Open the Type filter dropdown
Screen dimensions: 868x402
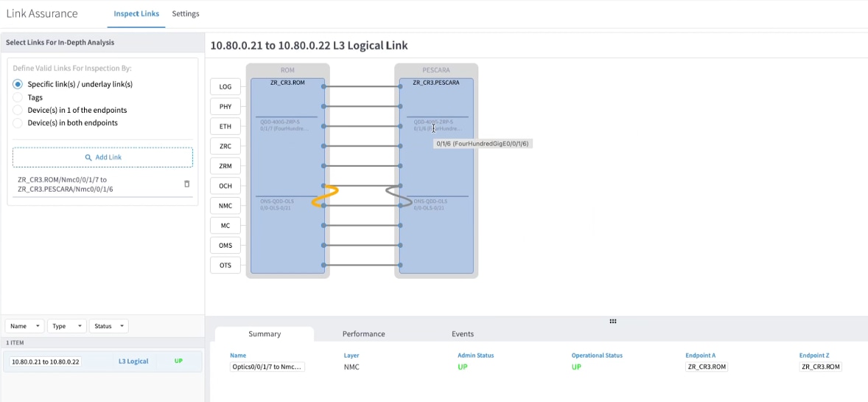click(67, 326)
